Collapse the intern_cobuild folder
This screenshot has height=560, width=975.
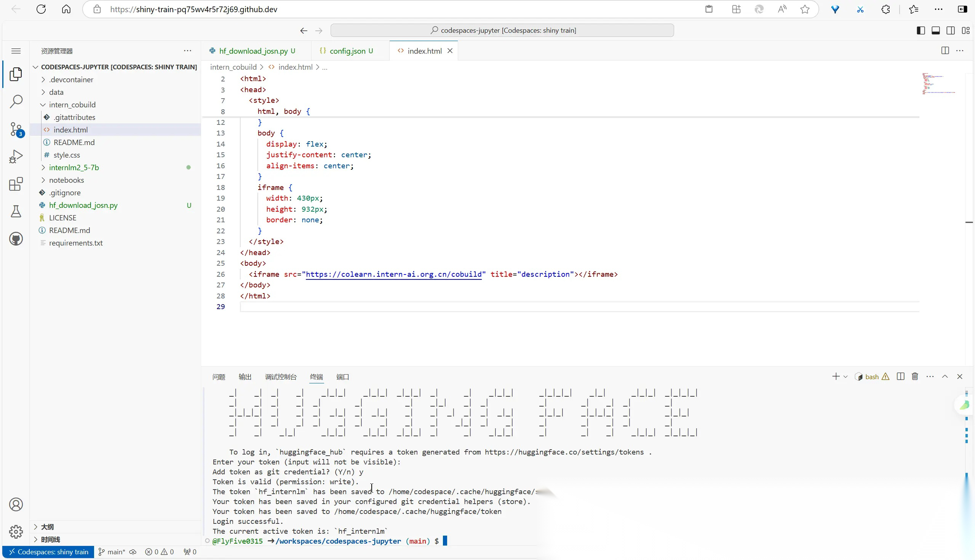point(72,105)
